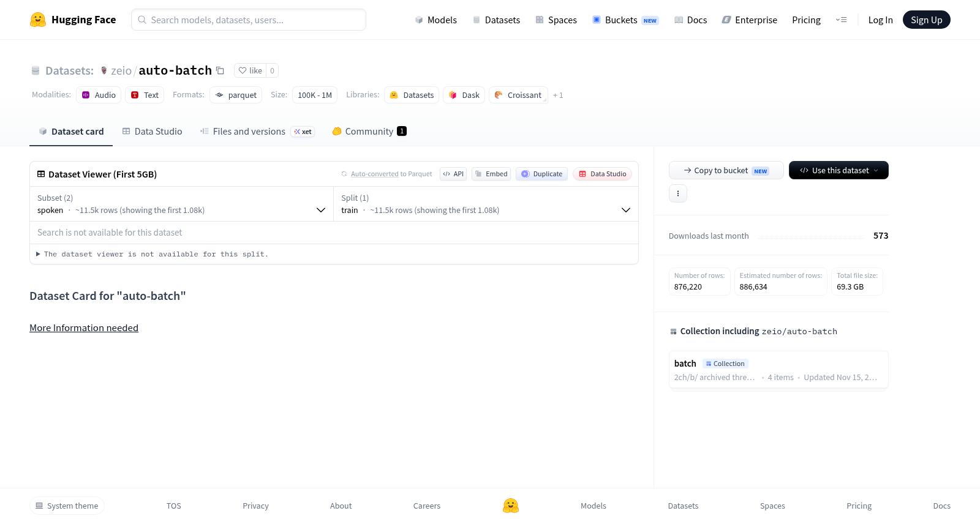Open the three-dot more options button
Viewport: 980px width, 527px height.
tap(678, 193)
